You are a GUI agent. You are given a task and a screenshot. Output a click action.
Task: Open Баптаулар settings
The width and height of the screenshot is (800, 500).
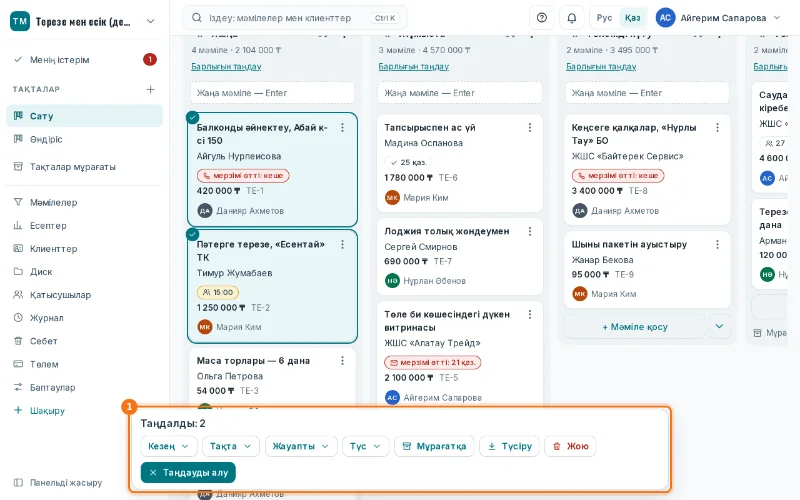tap(85, 387)
